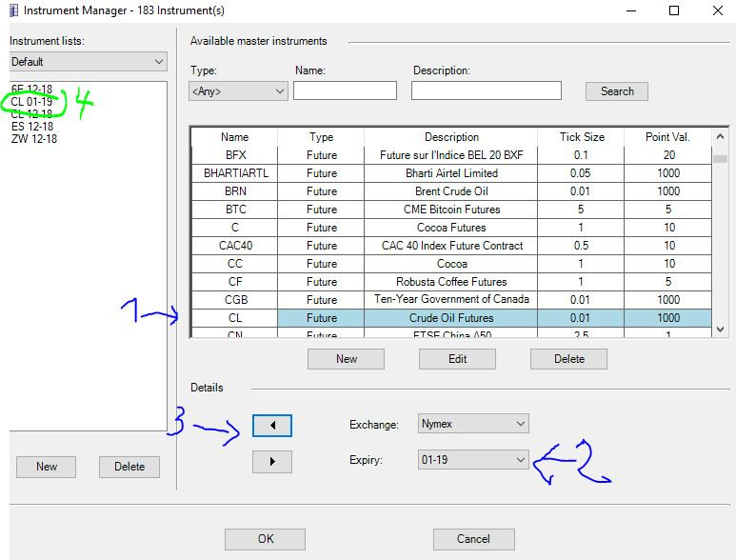This screenshot has height=560, width=736.
Task: Click Delete under the instrument list
Action: (x=129, y=467)
